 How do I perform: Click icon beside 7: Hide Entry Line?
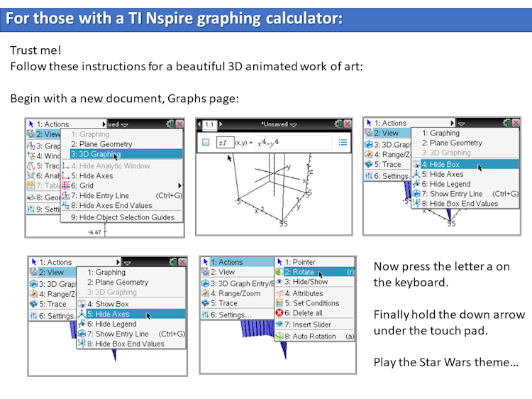[x=65, y=195]
